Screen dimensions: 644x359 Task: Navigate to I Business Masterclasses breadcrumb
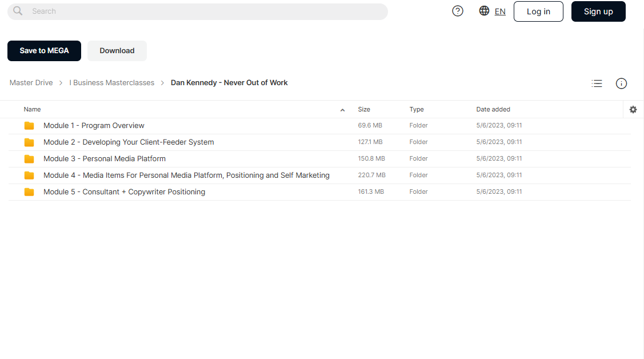(x=112, y=82)
